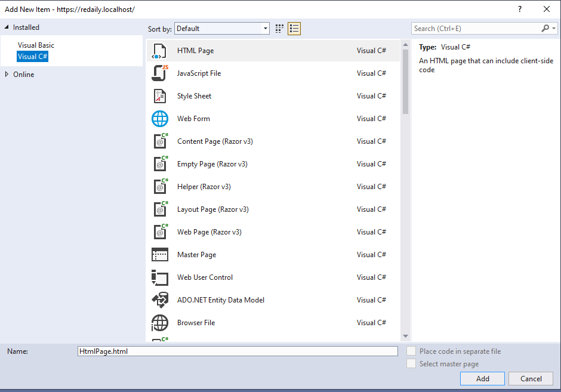Select the Web Form globe icon
The image size is (561, 392).
[159, 119]
